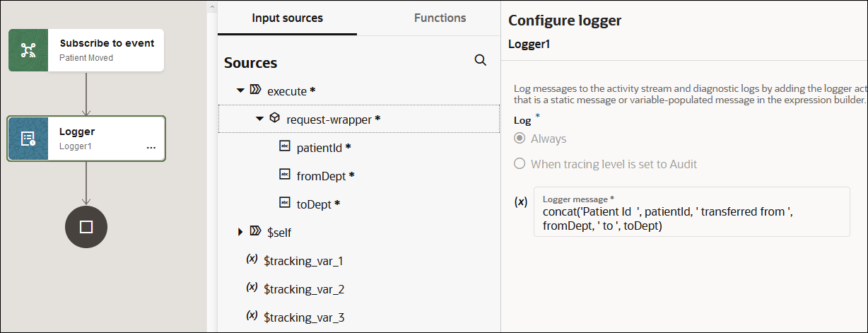Click the Subscribe to event node icon
The image size is (868, 333).
(x=28, y=50)
